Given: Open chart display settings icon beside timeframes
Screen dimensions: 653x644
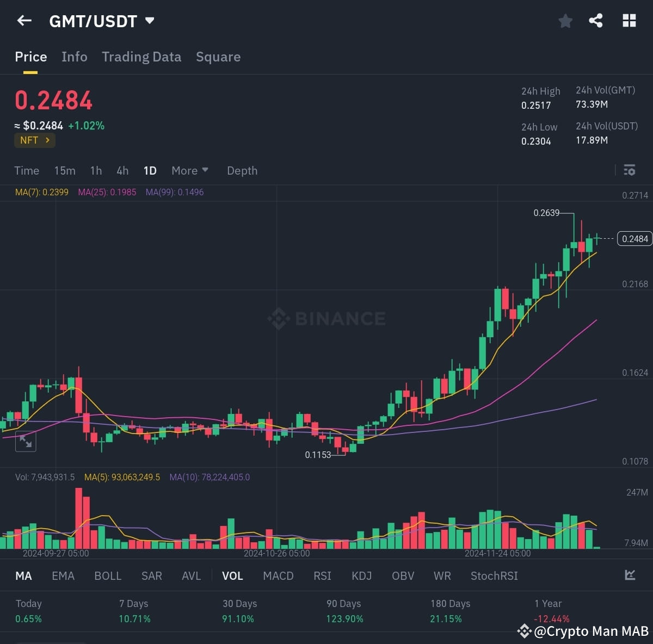Looking at the screenshot, I should pyautogui.click(x=629, y=170).
